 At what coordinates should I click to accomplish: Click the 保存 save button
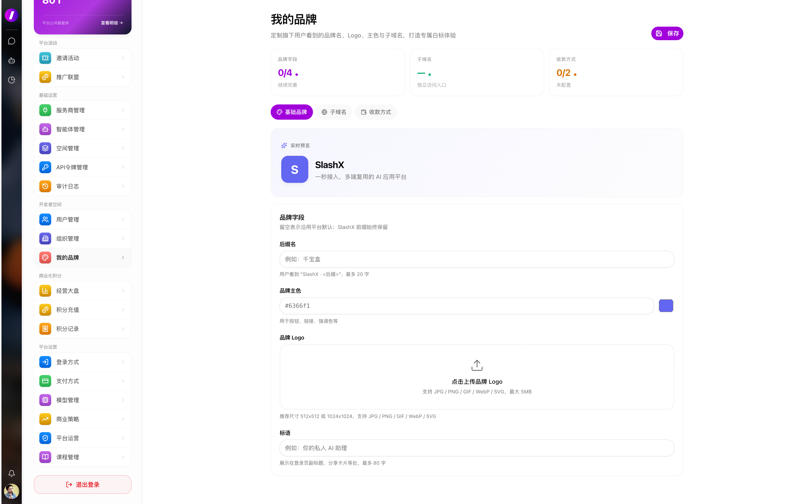[667, 33]
